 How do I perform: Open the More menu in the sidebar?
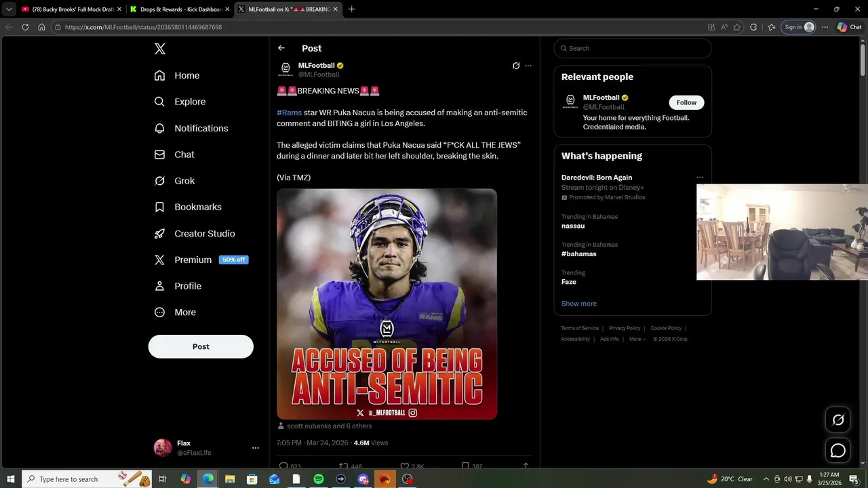pyautogui.click(x=175, y=312)
